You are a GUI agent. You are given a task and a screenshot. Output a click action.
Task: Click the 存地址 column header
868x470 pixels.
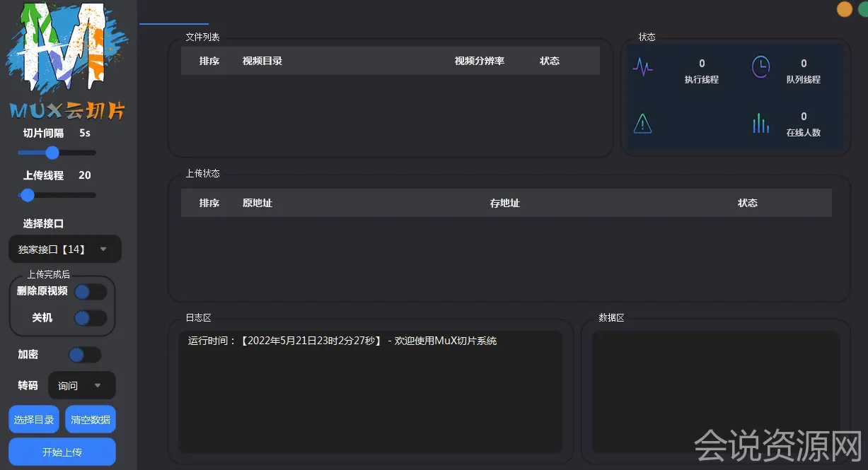coord(504,204)
